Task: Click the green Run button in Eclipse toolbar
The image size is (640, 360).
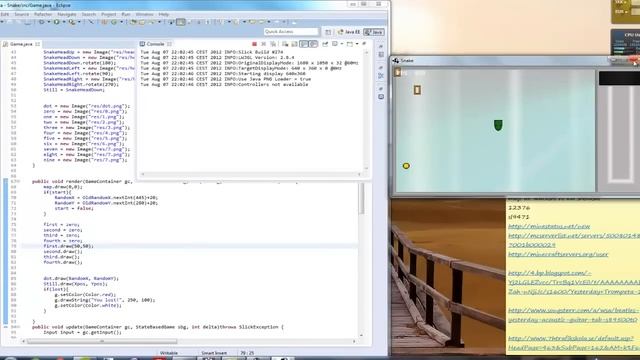Action: click(x=56, y=22)
